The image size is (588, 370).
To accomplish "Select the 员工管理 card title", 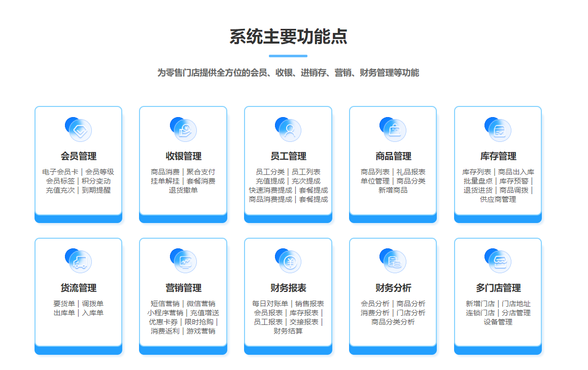I will pos(288,156).
